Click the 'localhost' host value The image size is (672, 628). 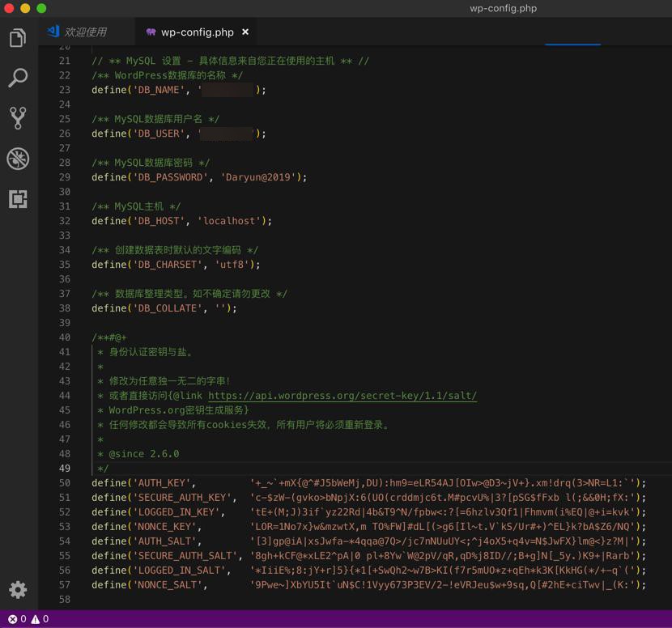229,221
